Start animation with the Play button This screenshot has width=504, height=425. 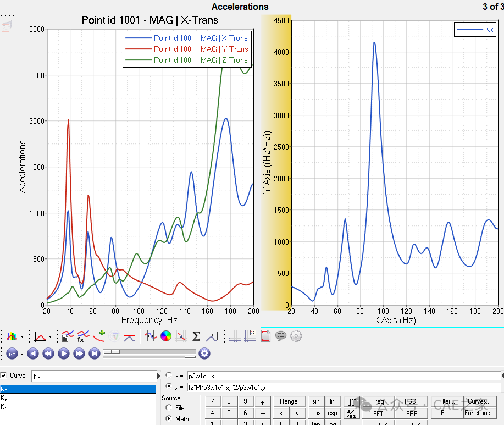click(x=64, y=354)
